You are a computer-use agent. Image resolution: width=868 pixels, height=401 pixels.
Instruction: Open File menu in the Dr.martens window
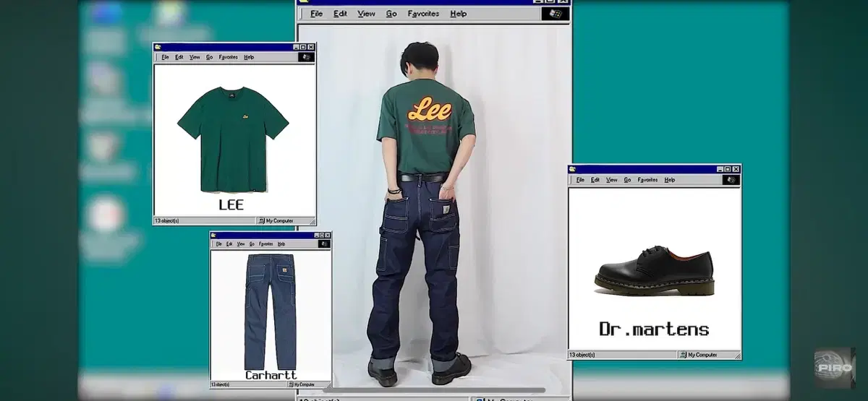(580, 180)
